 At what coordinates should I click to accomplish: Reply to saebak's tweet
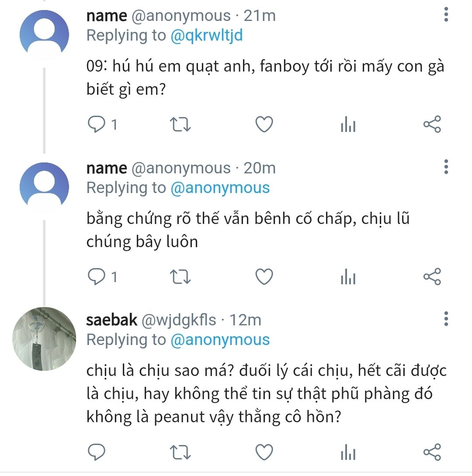point(95,452)
